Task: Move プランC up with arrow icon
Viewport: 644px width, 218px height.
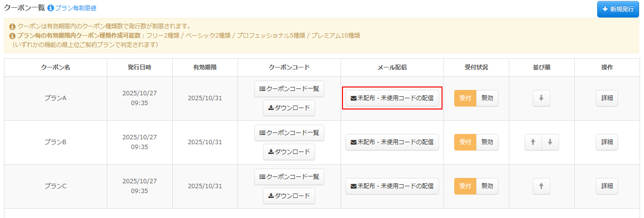Action: [541, 186]
